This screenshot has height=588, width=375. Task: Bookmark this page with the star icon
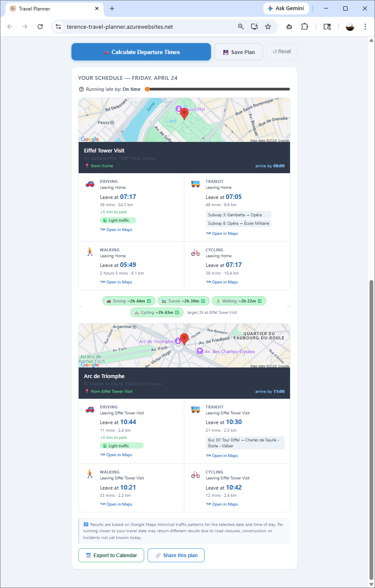tap(268, 27)
